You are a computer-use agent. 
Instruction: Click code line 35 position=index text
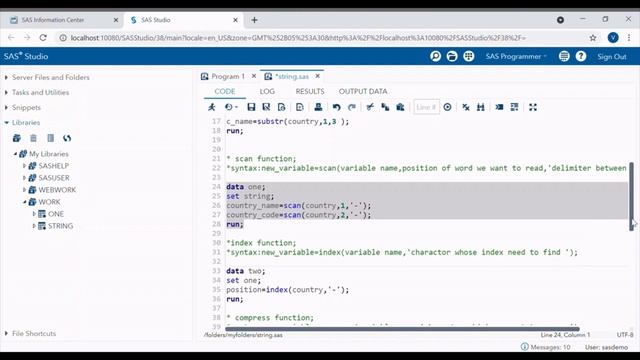point(288,290)
